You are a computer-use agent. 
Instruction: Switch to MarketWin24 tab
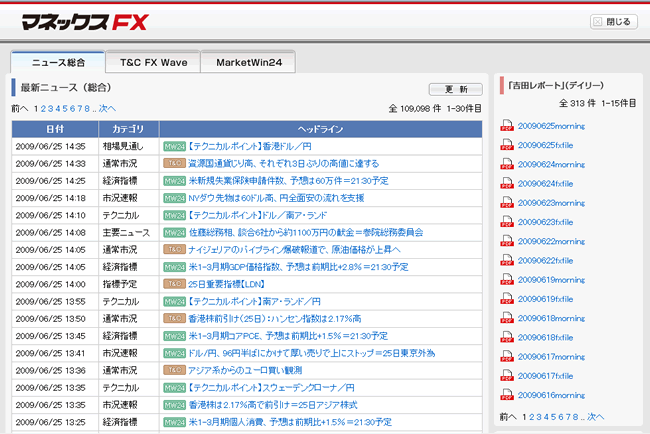tap(249, 62)
